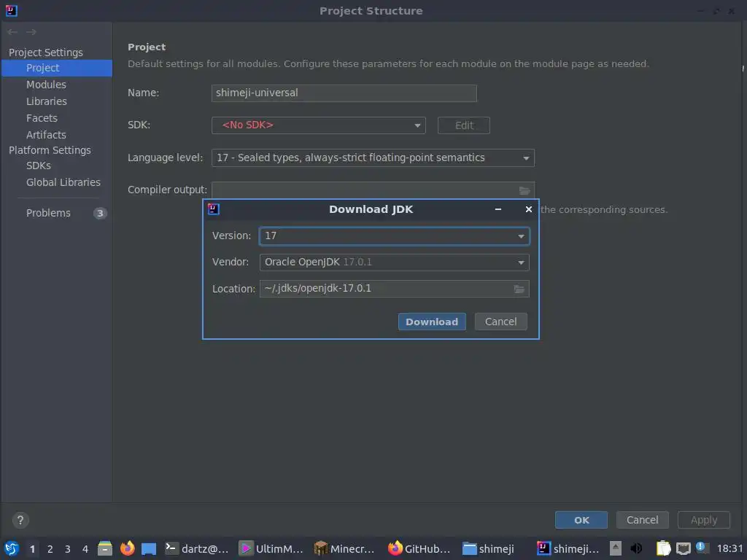
Task: Switch to the shimeji folder window
Action: [x=488, y=548]
